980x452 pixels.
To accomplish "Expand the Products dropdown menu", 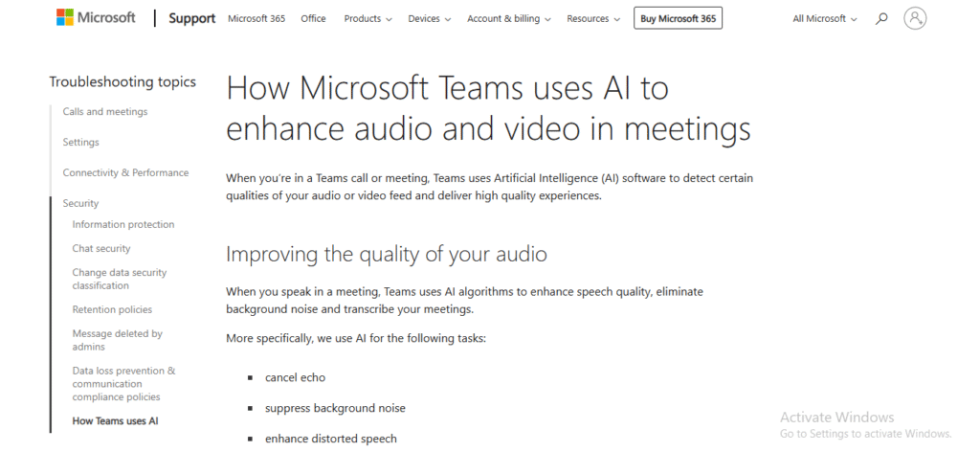I will coord(368,19).
